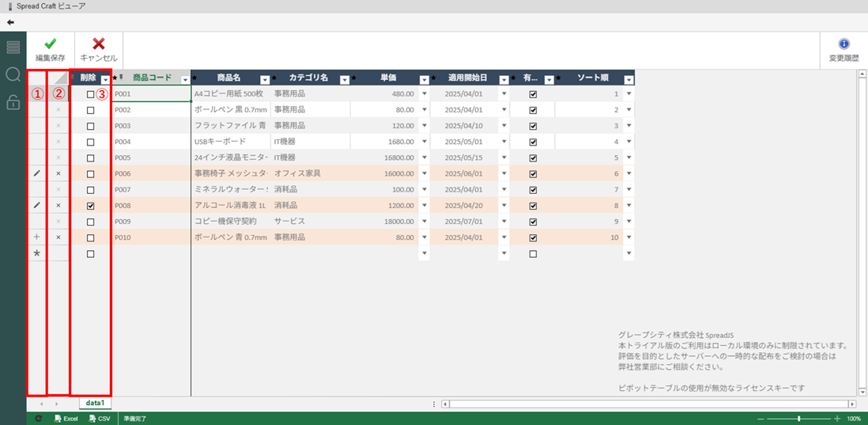The image size is (868, 425).
Task: Toggle the 有効 checkbox for row P003
Action: tap(533, 126)
